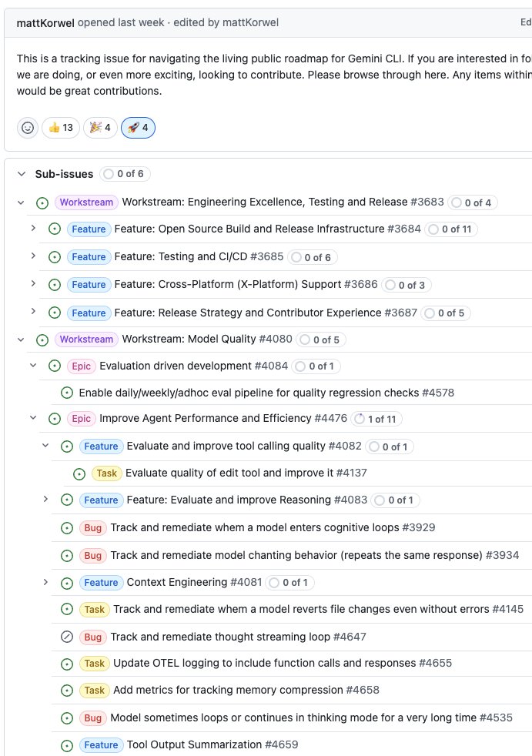The width and height of the screenshot is (532, 756).
Task: Click the not-planned status icon of issue #4647
Action: [x=67, y=637]
